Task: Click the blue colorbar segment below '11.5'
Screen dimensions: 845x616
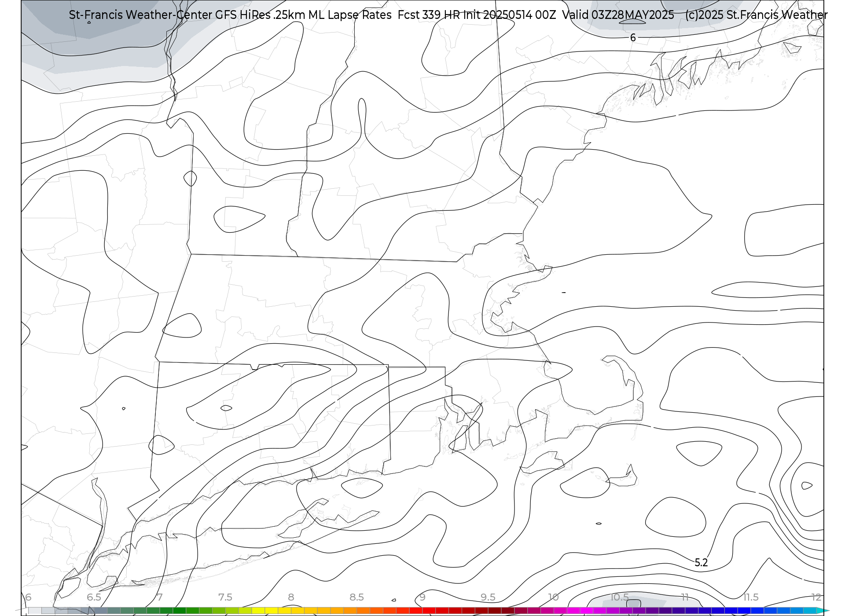Action: [x=757, y=611]
